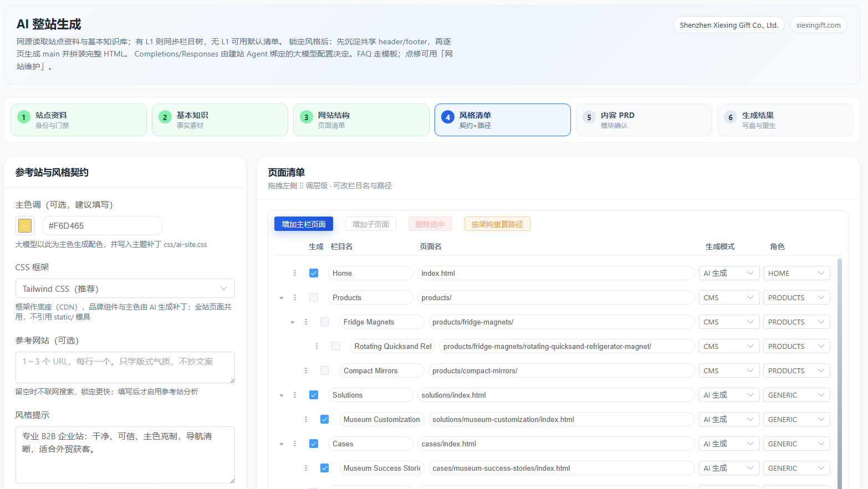868x489 pixels.
Task: Uncheck the Cases generate checkbox
Action: [x=314, y=444]
